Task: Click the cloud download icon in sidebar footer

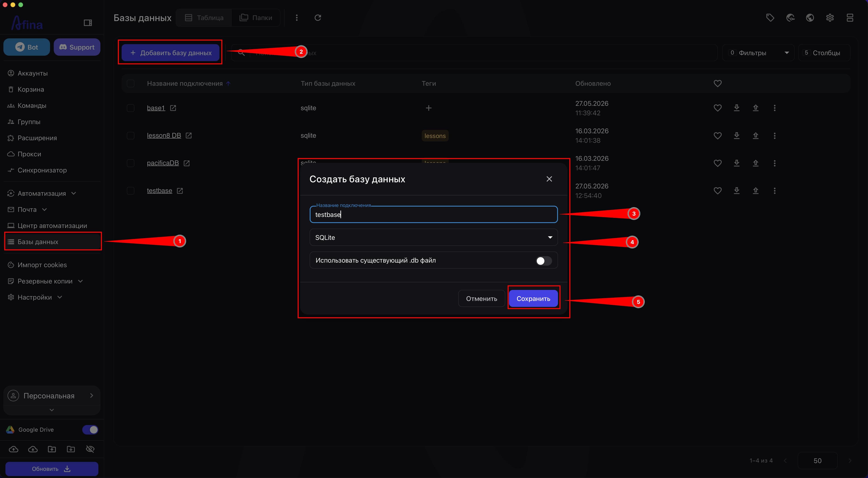Action: pos(33,449)
